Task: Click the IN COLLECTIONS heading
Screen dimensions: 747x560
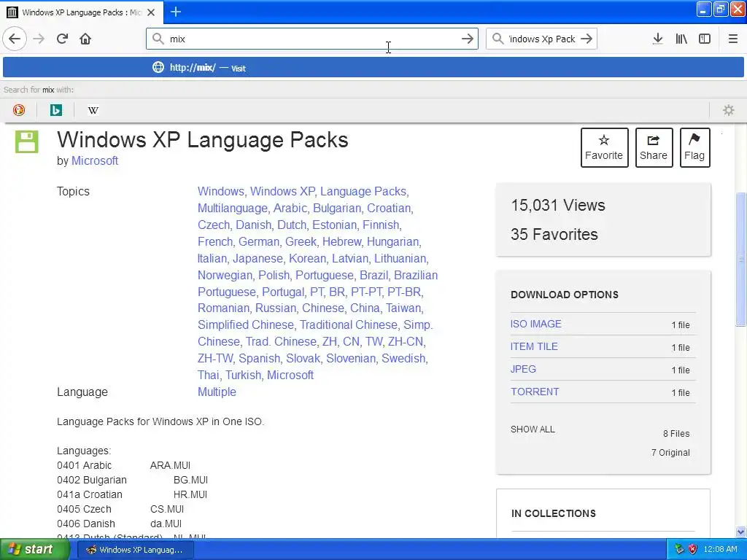Action: (553, 513)
